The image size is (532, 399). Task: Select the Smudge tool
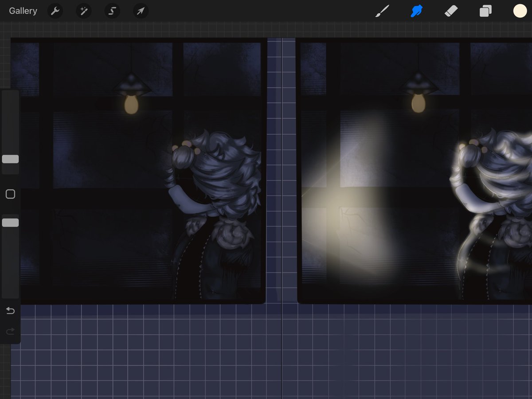[x=417, y=11]
